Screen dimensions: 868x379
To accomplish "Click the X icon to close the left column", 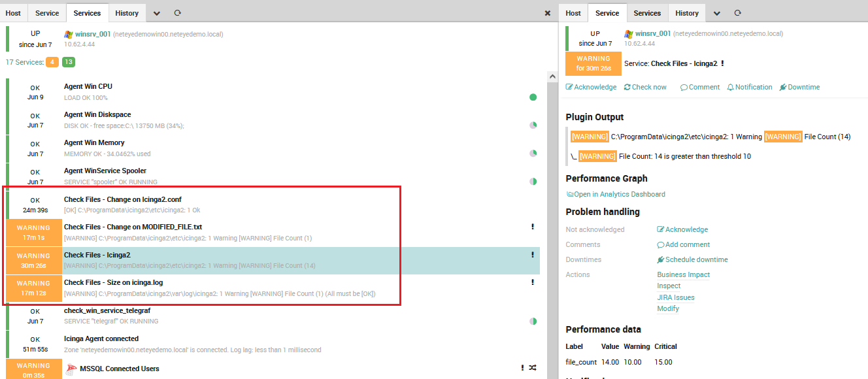I will tap(547, 12).
